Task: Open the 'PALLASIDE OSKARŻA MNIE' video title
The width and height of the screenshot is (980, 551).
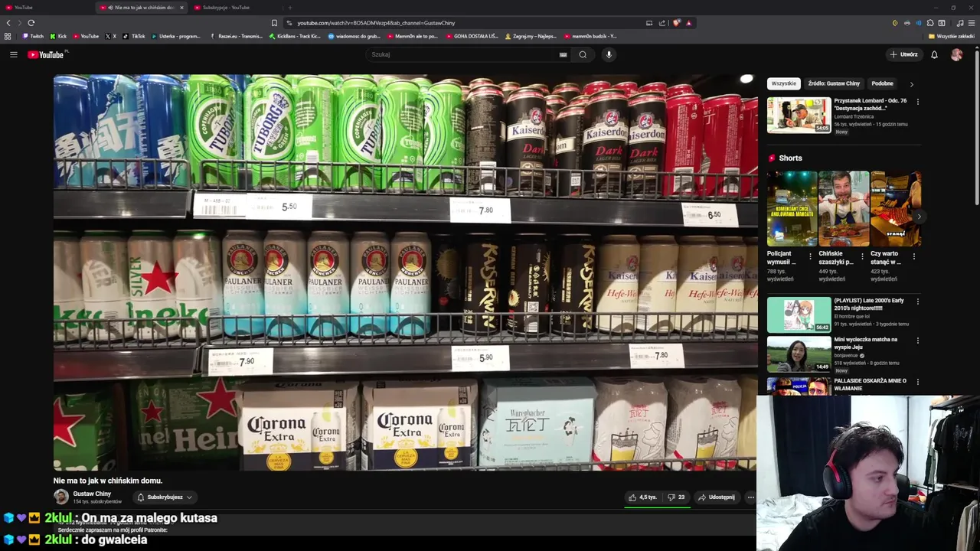Action: 871,384
